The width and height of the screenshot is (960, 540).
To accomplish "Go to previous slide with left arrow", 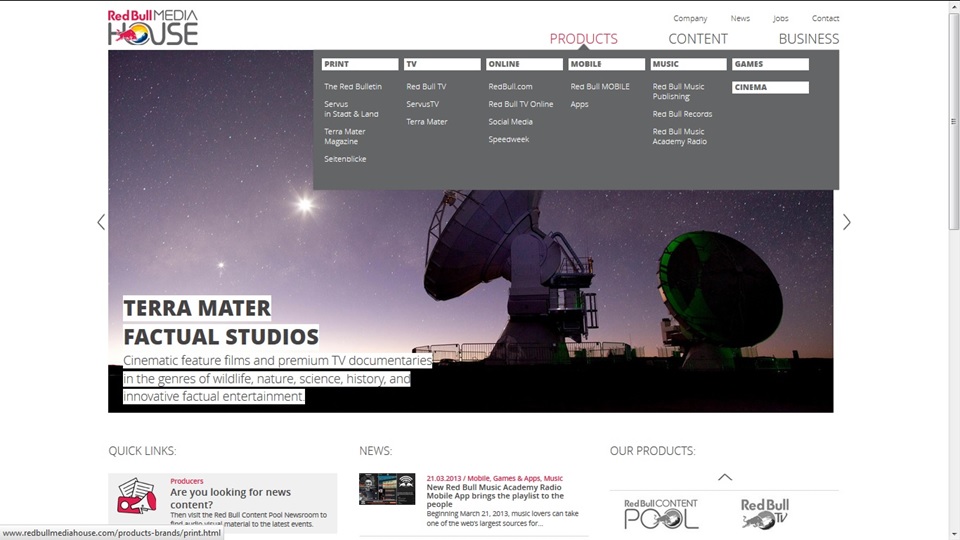I will click(x=101, y=222).
